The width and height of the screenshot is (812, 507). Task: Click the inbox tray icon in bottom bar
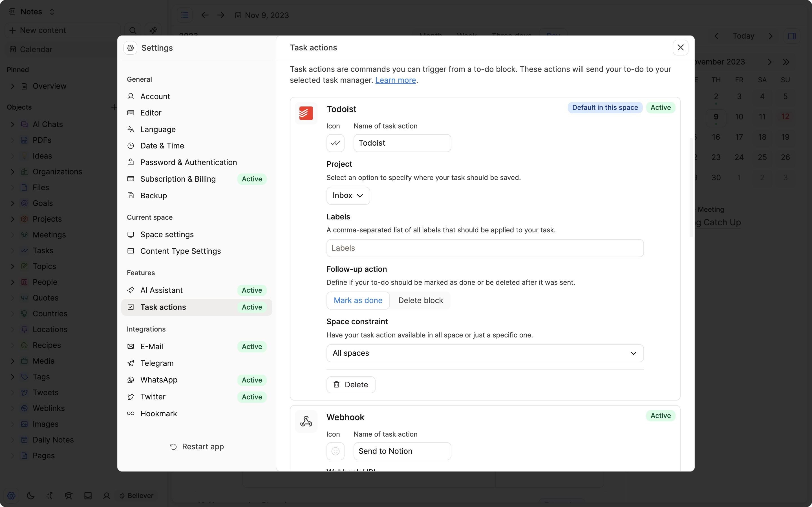click(88, 495)
